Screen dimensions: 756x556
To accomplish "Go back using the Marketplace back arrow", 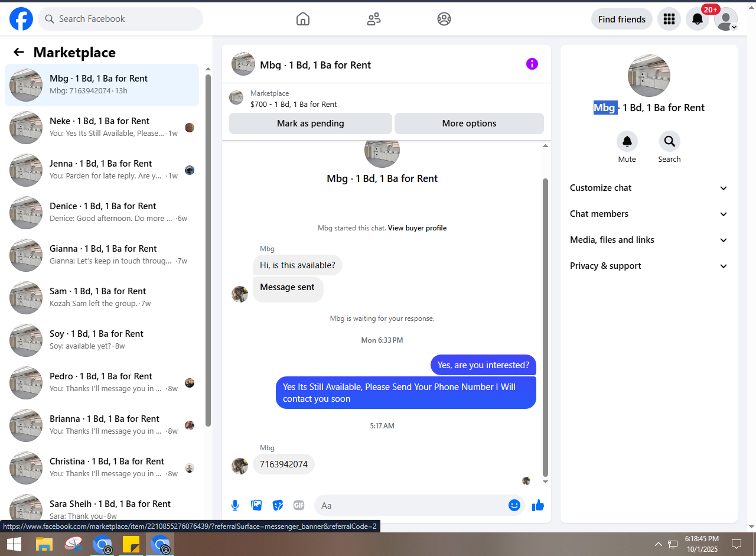I will click(19, 53).
